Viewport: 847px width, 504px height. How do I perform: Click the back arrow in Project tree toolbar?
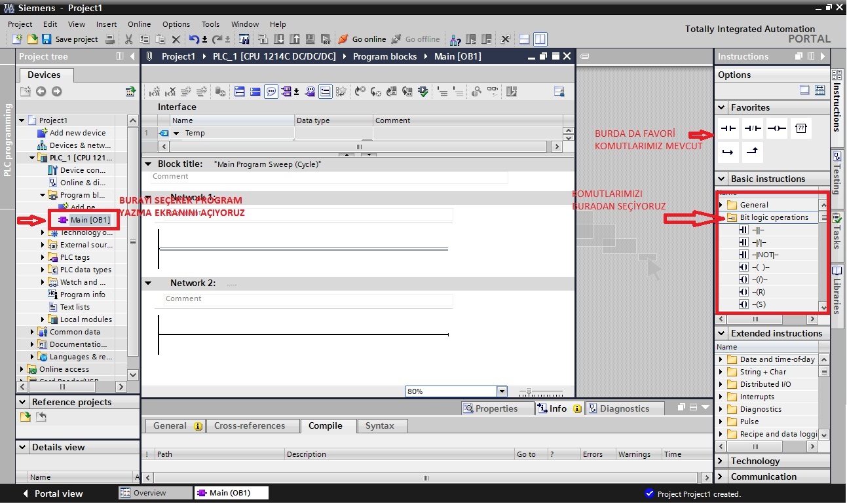coord(41,92)
